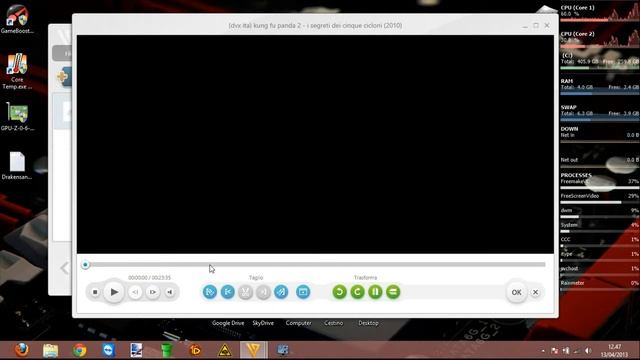
Task: Confirm edits with the OK button
Action: [516, 292]
